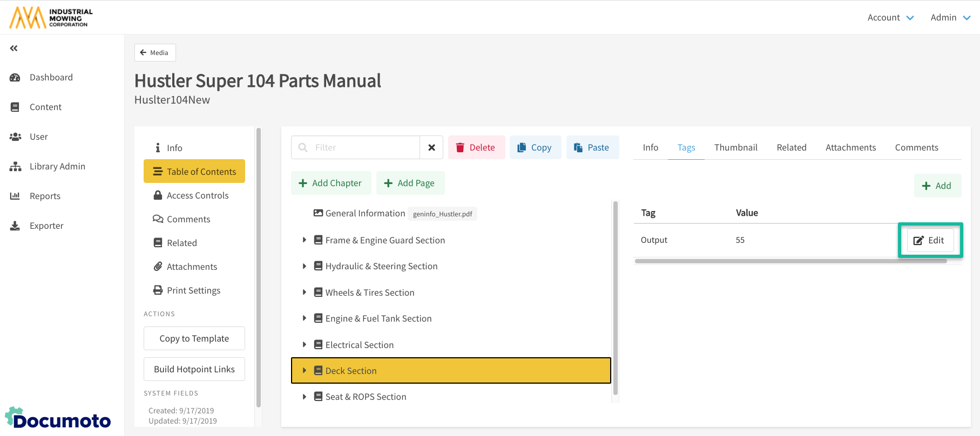This screenshot has width=980, height=436.
Task: Expand the Electrical Section arrow
Action: (x=305, y=345)
